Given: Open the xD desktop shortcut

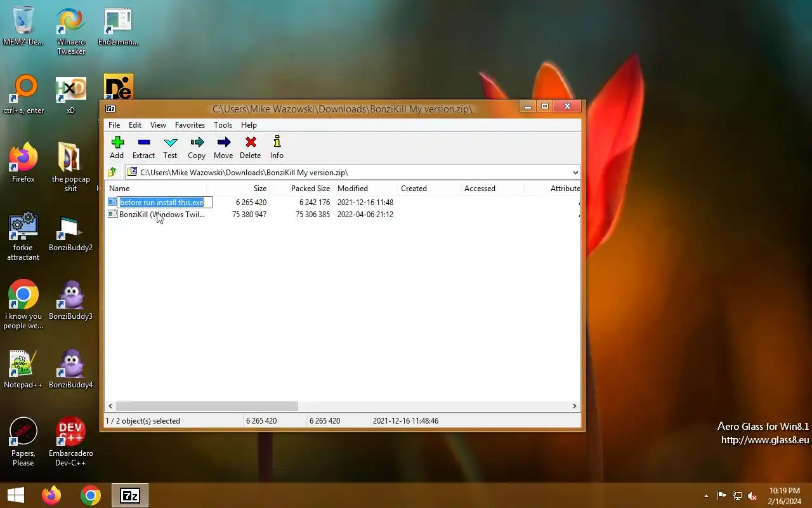Looking at the screenshot, I should tap(70, 95).
